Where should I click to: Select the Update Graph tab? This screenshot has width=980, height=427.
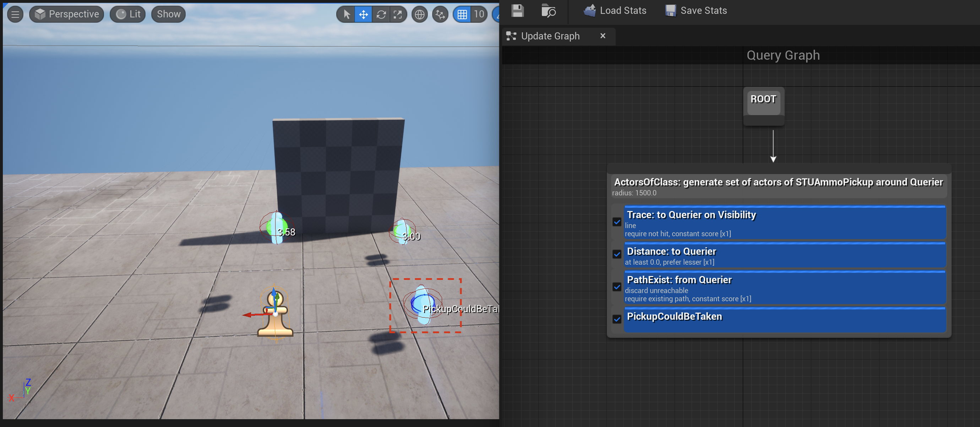550,36
